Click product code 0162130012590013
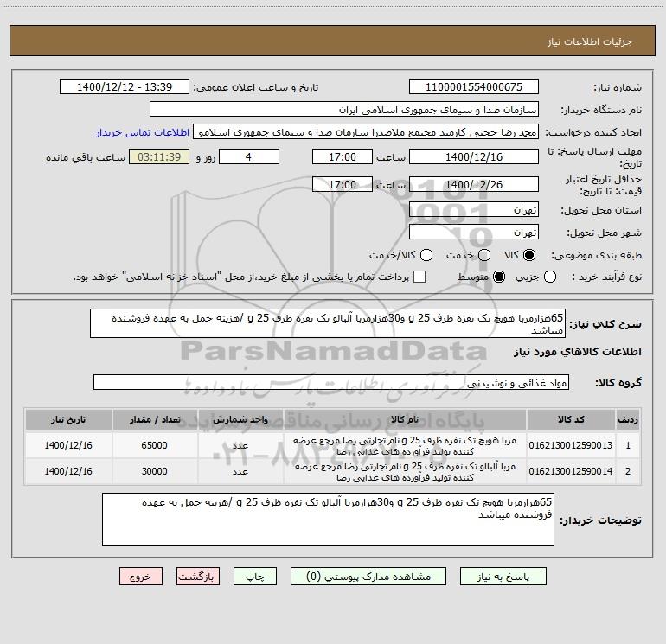 pyautogui.click(x=571, y=445)
